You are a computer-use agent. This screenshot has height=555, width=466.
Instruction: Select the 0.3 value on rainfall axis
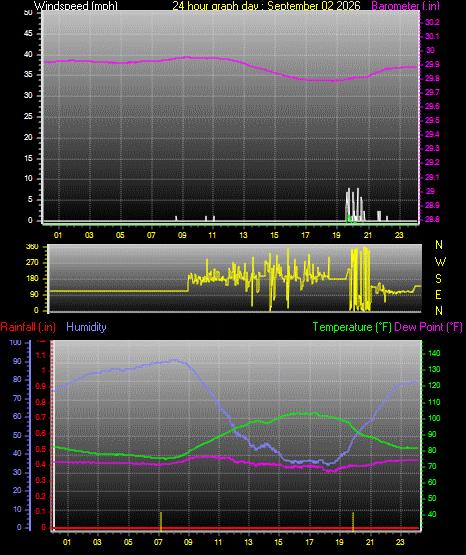(41, 480)
